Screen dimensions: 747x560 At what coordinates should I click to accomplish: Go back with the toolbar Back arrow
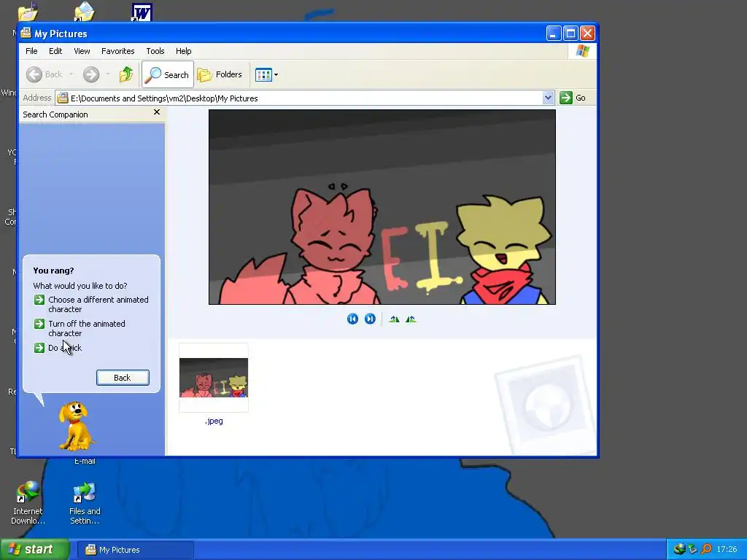click(x=44, y=74)
